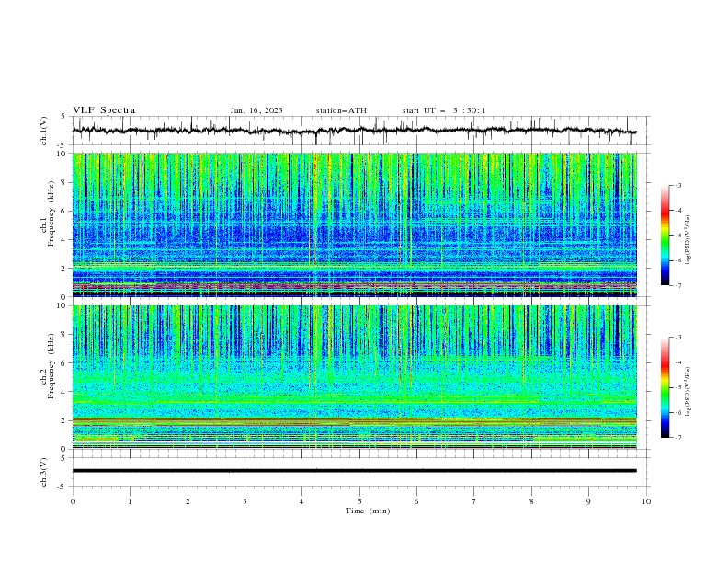Select the date label "Jan. 16, 2023"
Viewport: 728px width, 563px height.
coord(256,110)
